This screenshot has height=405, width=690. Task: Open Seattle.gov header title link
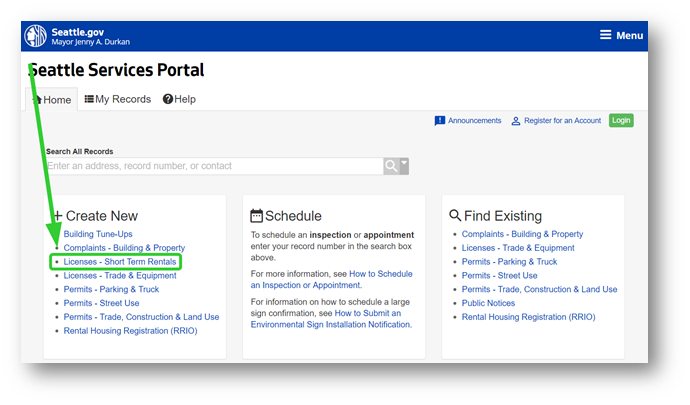pyautogui.click(x=77, y=32)
